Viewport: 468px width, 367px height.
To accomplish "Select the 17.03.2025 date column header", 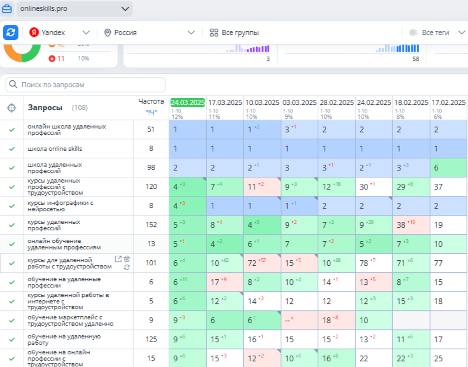I will [x=225, y=103].
